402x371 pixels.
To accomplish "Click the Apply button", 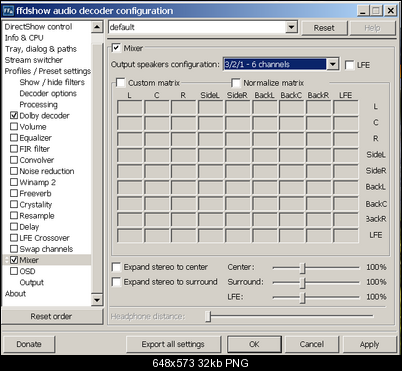I will tap(369, 344).
